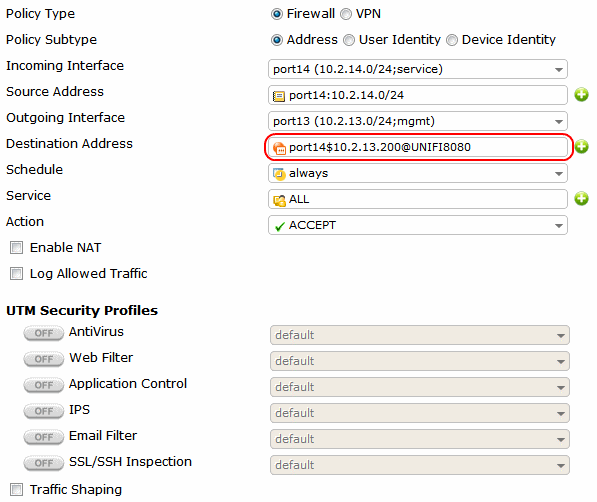Click the green checkmark ACCEPT icon
This screenshot has height=502, width=597.
point(280,226)
